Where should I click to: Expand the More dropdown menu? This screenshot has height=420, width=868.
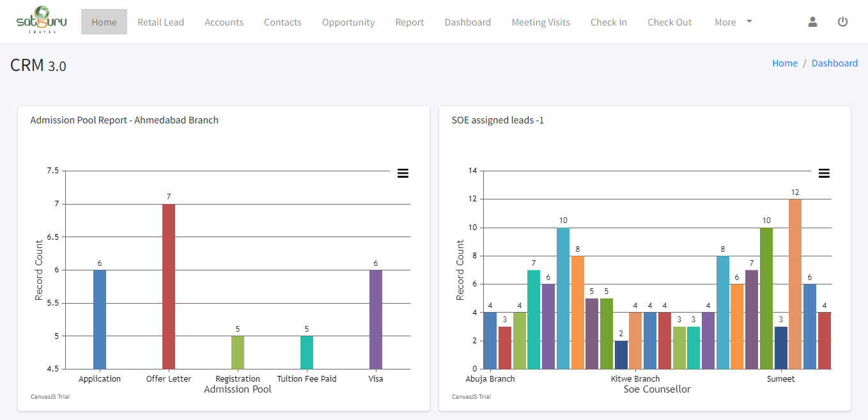pyautogui.click(x=733, y=22)
